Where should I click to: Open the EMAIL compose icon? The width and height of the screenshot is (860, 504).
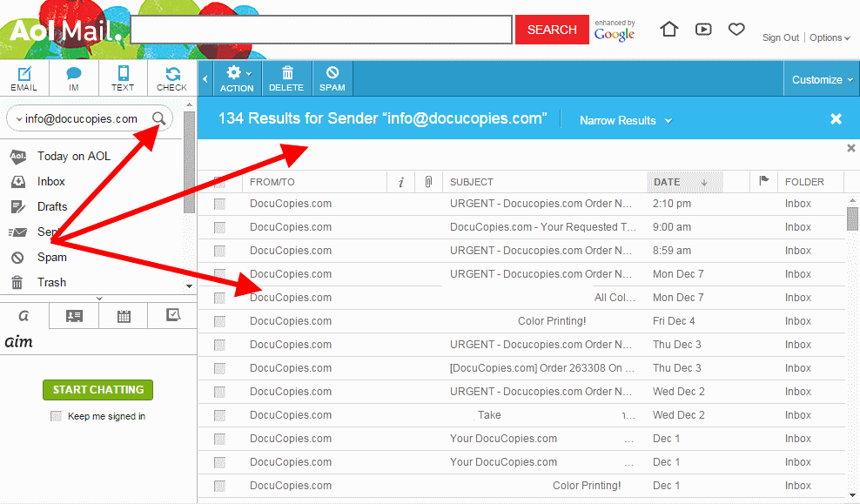tap(24, 77)
